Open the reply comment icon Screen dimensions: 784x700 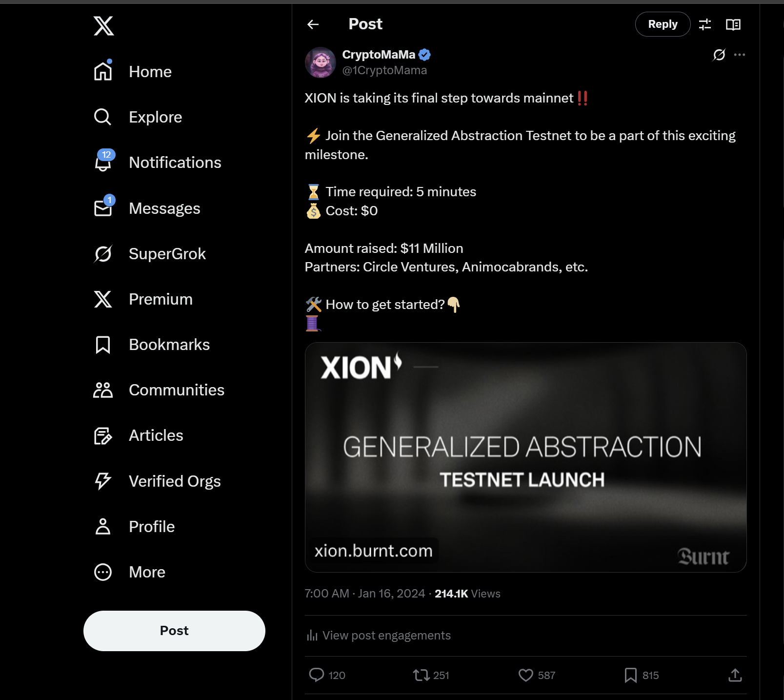(317, 675)
